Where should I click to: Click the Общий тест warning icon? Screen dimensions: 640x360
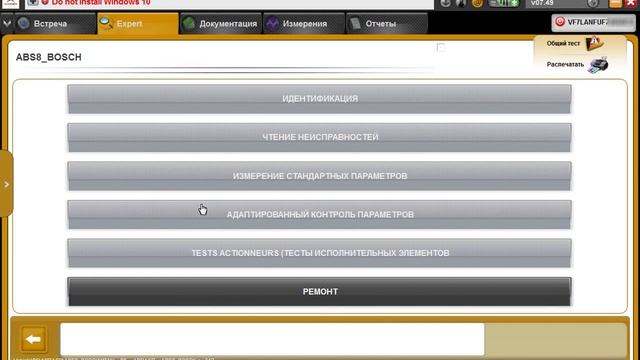click(594, 43)
